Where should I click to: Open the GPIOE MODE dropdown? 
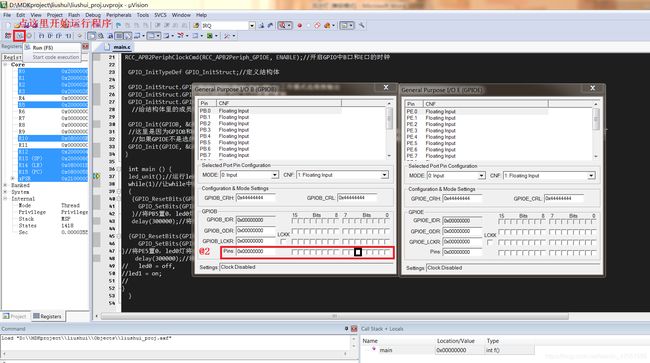coord(481,176)
